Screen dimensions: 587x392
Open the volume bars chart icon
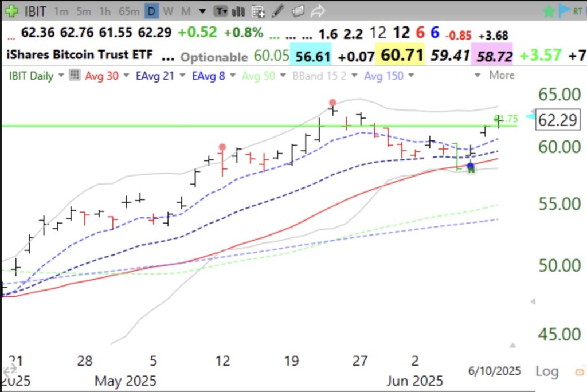point(238,11)
